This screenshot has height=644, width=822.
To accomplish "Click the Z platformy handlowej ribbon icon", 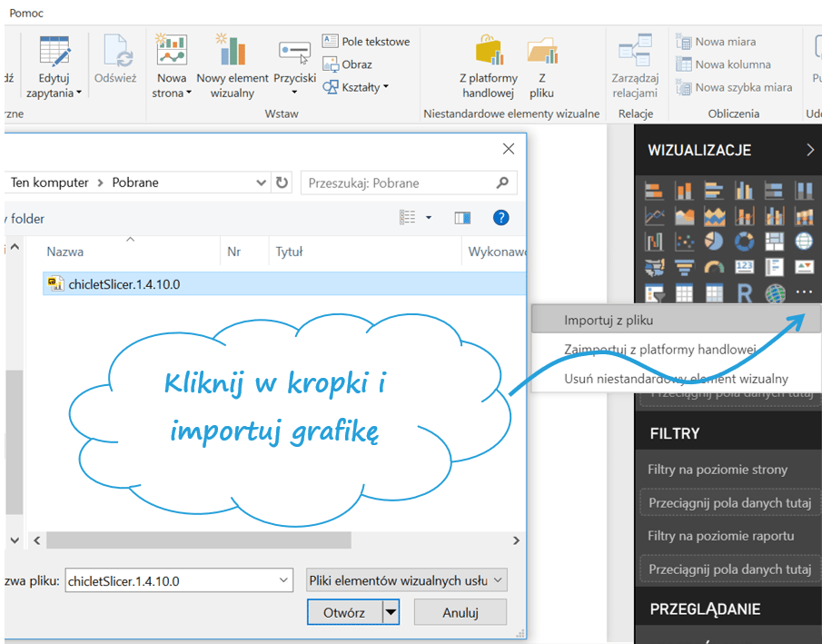I will 489,68.
